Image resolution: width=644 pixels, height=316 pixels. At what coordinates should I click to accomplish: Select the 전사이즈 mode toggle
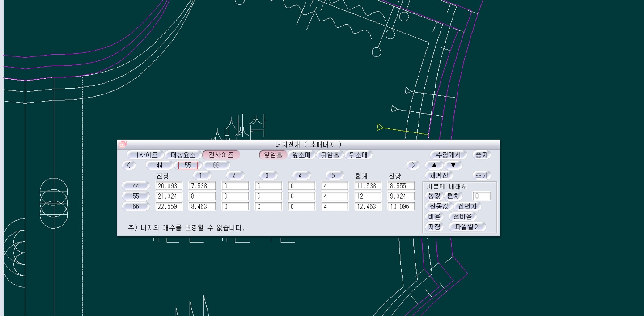tap(221, 155)
